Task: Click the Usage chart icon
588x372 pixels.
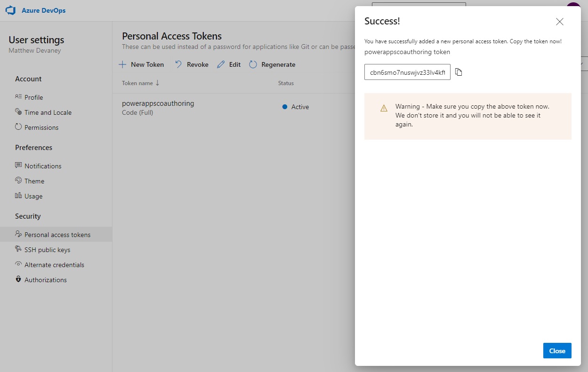Action: tap(17, 196)
